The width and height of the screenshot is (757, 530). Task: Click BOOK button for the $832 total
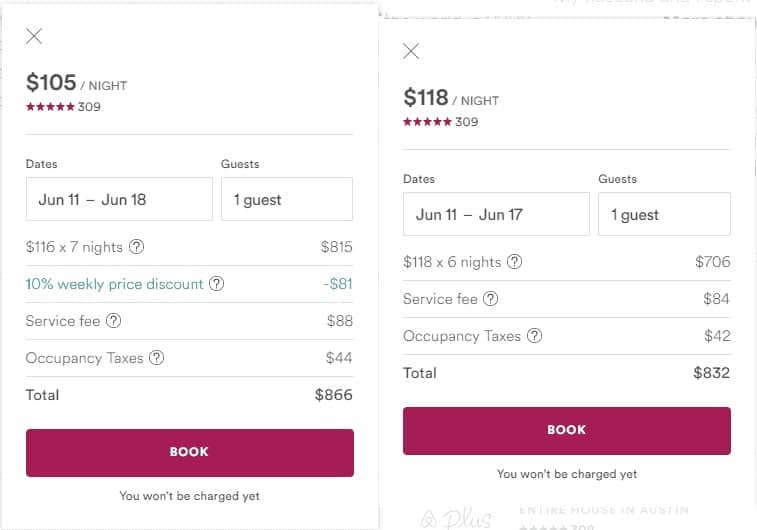point(567,431)
